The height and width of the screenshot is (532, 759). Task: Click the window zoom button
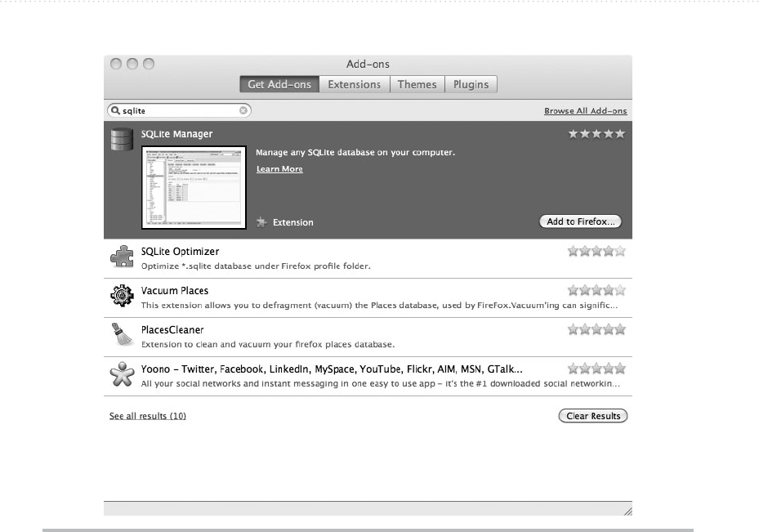click(149, 64)
